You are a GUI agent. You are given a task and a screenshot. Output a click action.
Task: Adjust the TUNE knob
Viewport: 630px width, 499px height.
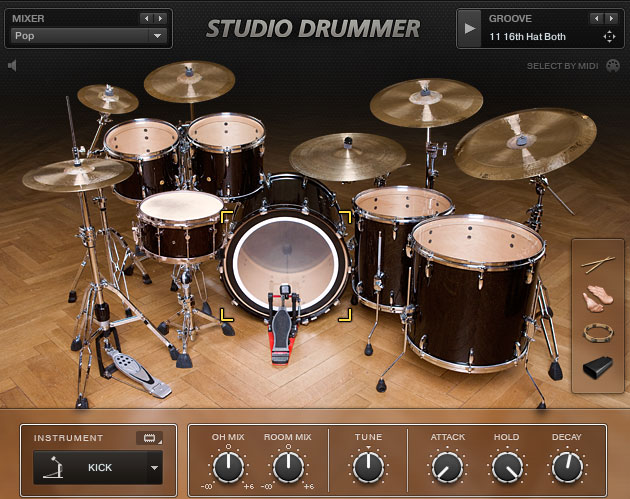click(x=368, y=467)
